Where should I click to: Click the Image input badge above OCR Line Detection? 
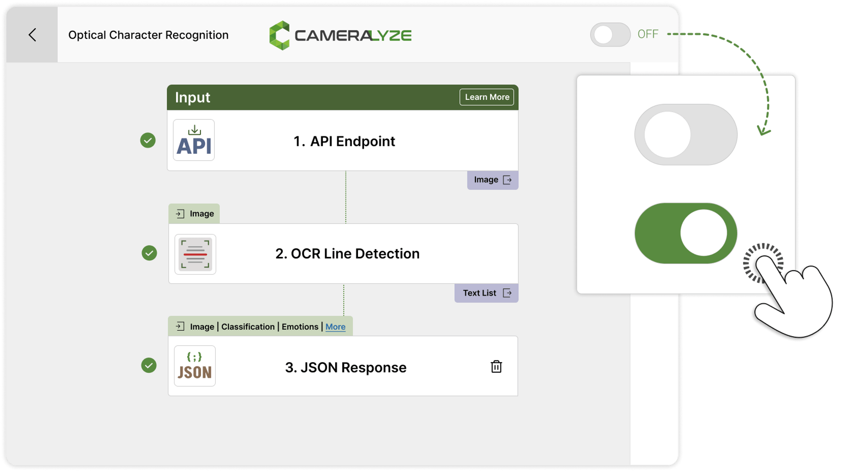[x=194, y=213]
